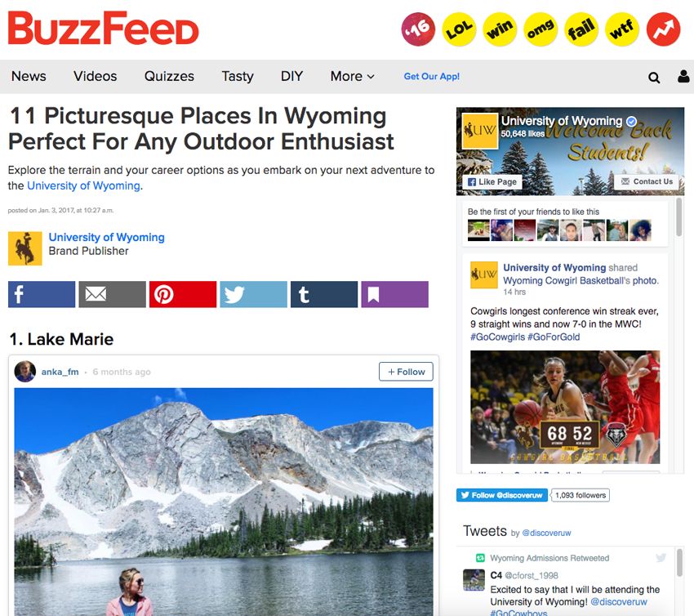Expand the More navigation dropdown

click(353, 76)
